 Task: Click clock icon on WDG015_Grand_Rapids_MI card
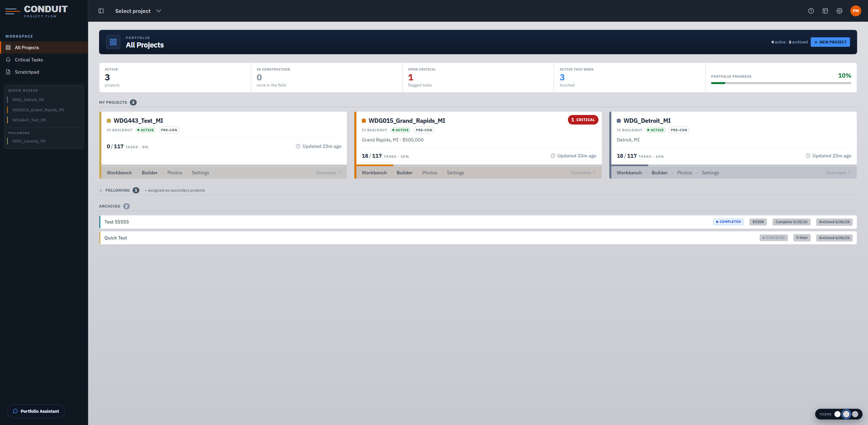coord(553,156)
